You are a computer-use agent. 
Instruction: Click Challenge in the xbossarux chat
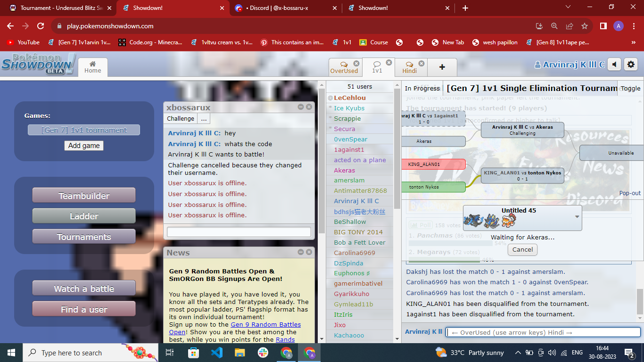pyautogui.click(x=181, y=118)
